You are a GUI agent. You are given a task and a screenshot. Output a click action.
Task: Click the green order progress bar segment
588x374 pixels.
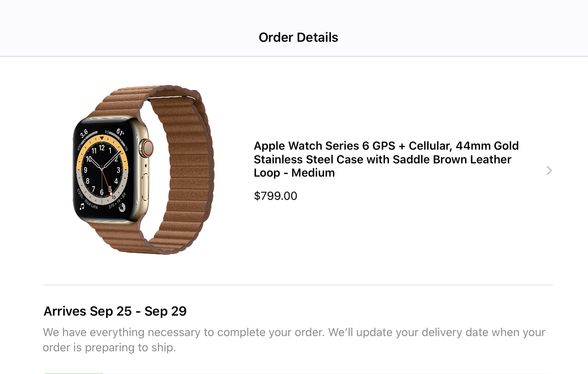click(74, 373)
